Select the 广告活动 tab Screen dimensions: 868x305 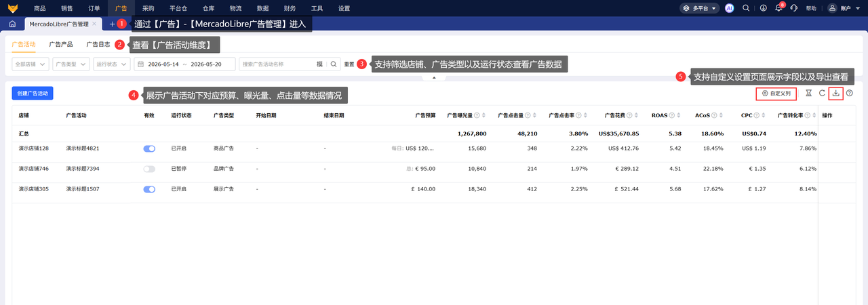click(24, 43)
